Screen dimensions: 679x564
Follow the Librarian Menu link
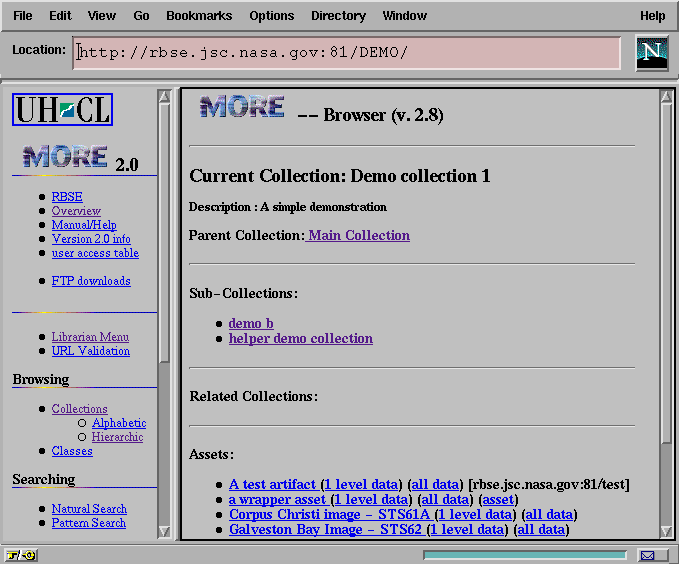[90, 337]
